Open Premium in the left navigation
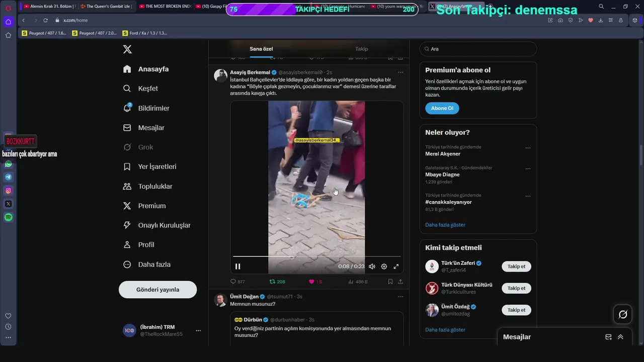This screenshot has height=362, width=644. [x=144, y=206]
